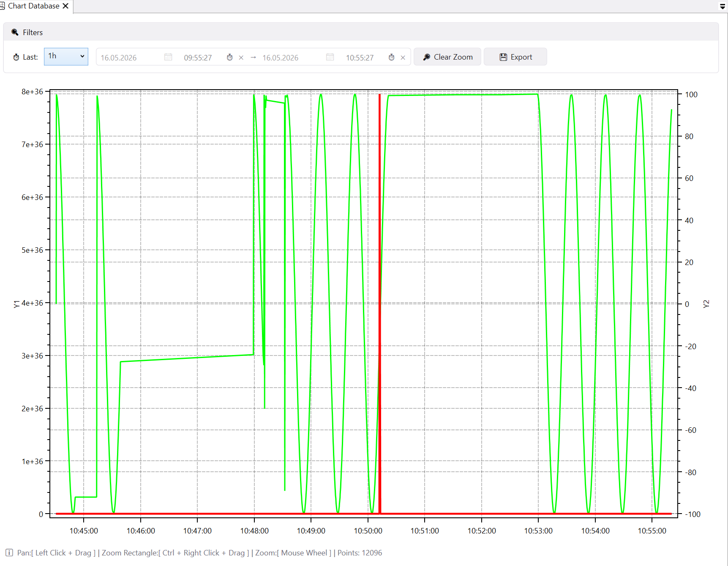Click the stopwatch icon beside Last label
The image size is (728, 566).
16,57
